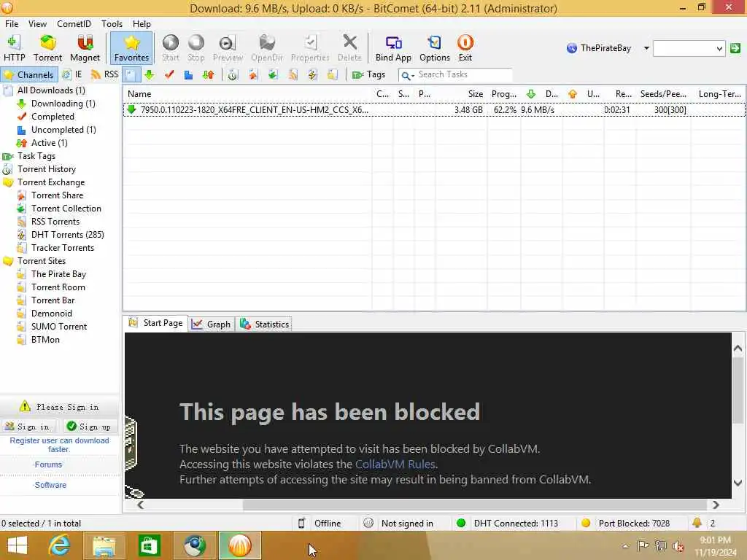The image size is (747, 560).
Task: Open a Torrent file from the toolbar
Action: pos(47,48)
